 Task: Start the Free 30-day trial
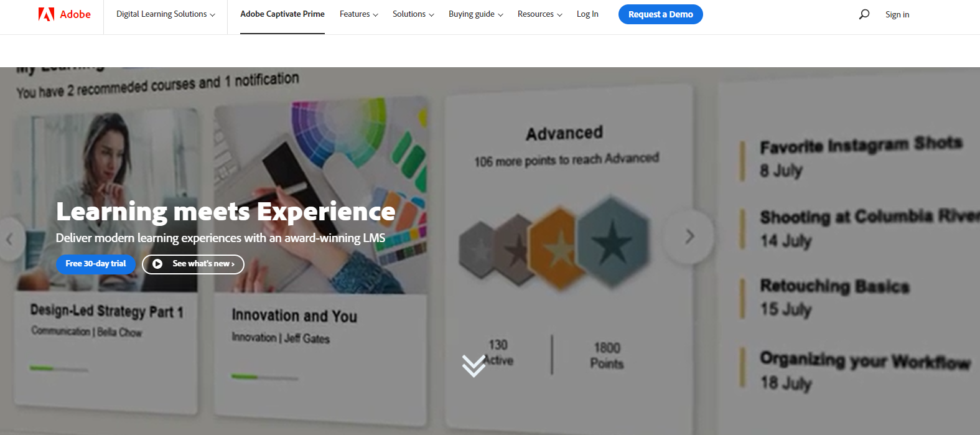pyautogui.click(x=96, y=264)
